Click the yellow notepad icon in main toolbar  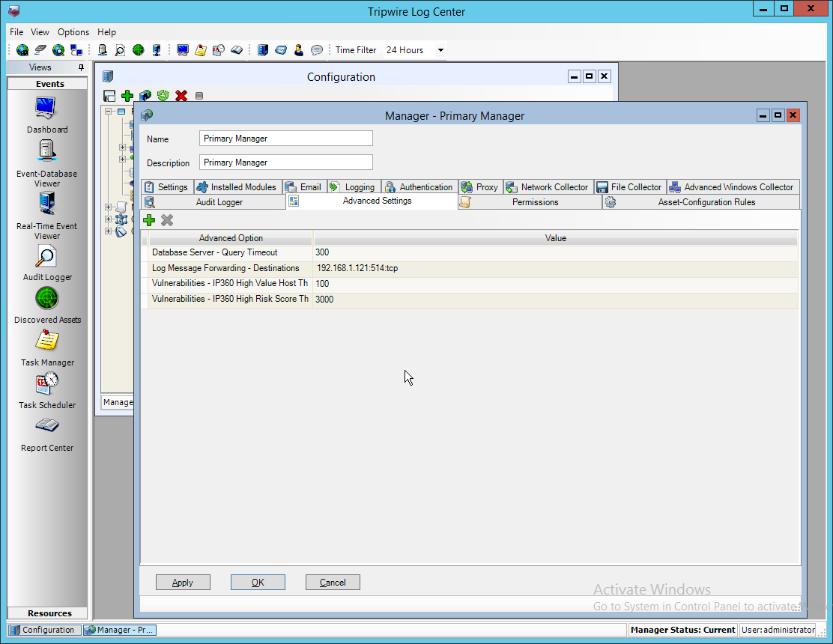(x=201, y=50)
